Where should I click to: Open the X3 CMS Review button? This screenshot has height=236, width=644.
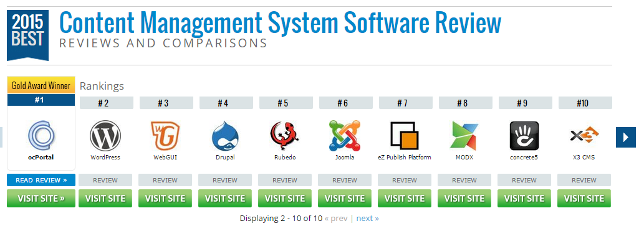tap(584, 180)
